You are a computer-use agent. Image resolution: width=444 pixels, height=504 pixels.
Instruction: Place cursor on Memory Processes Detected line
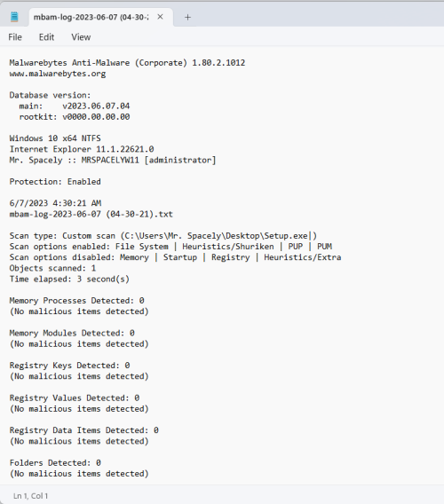(x=76, y=301)
